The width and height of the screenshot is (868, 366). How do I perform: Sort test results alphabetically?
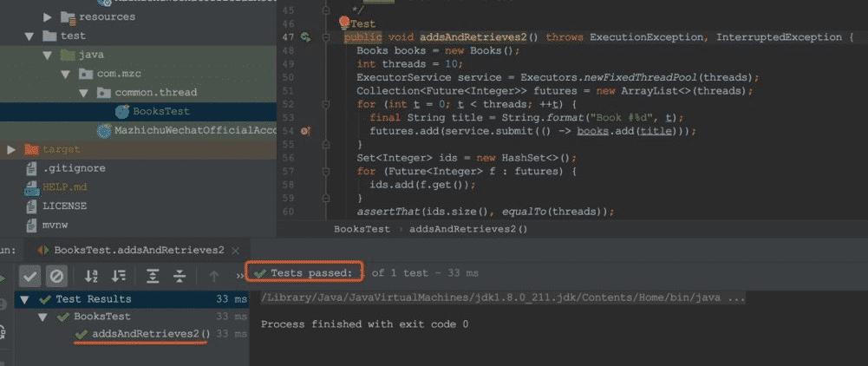[x=91, y=276]
